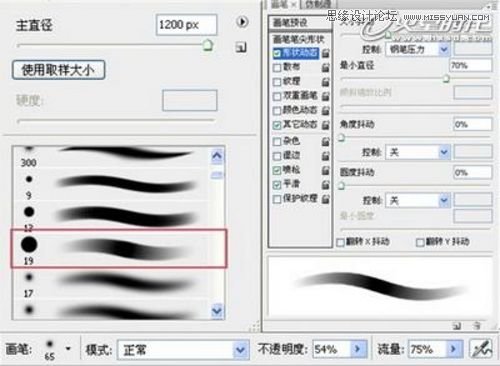The height and width of the screenshot is (366, 500).
Task: Switch to the 画笔 brushes tab
Action: (x=283, y=4)
